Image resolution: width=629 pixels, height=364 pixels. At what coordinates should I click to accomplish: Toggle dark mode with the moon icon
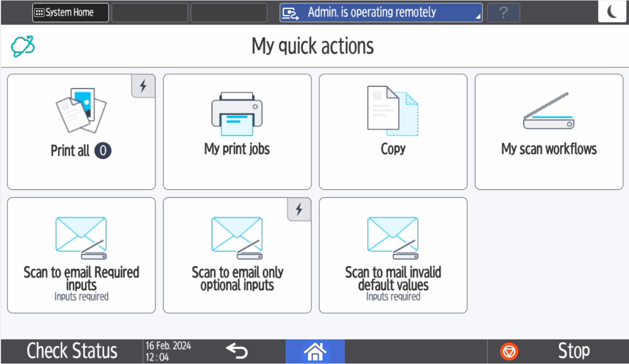[612, 12]
